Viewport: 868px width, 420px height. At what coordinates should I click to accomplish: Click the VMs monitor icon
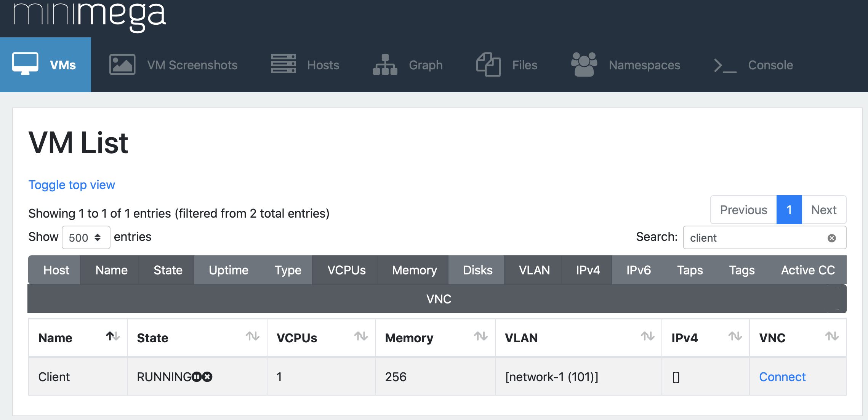tap(25, 64)
